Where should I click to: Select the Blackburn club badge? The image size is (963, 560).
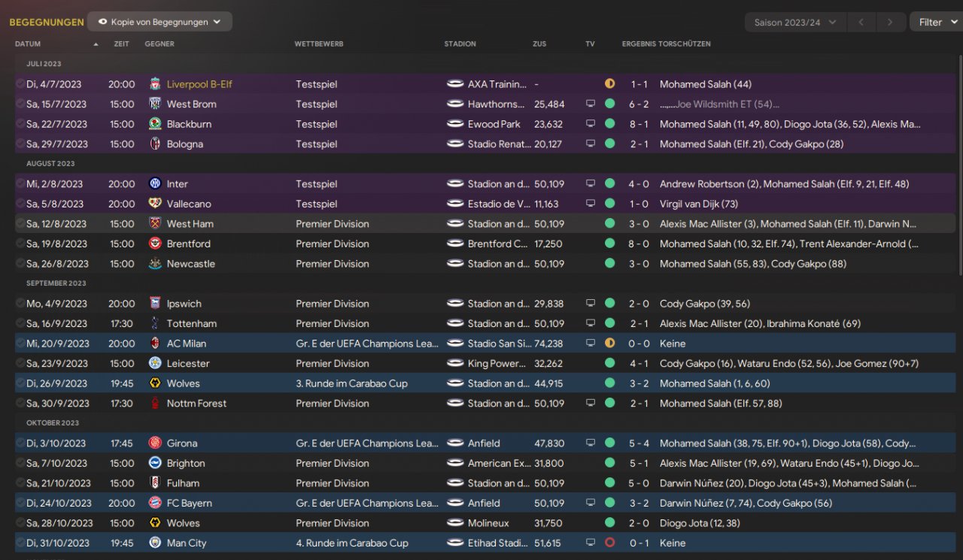(x=155, y=124)
